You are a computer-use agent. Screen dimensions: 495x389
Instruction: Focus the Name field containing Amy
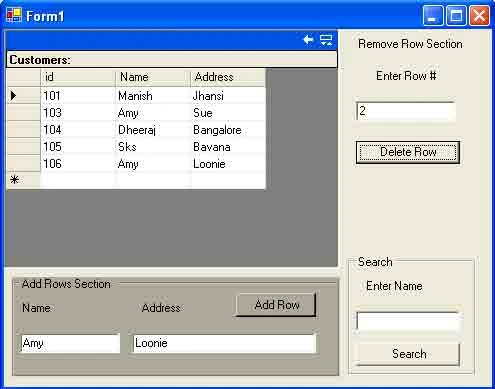tap(70, 343)
